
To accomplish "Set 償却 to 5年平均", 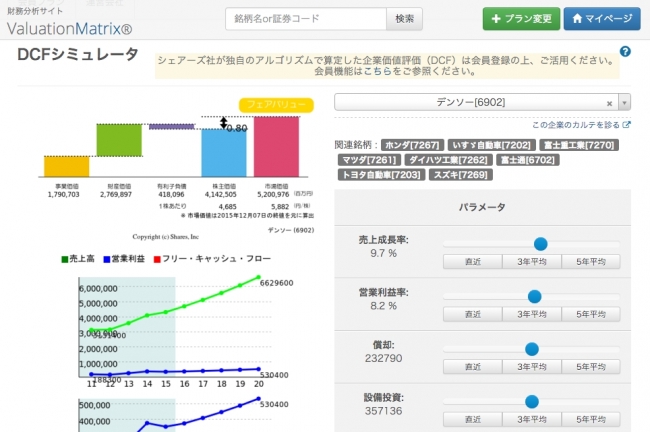I will coord(591,367).
